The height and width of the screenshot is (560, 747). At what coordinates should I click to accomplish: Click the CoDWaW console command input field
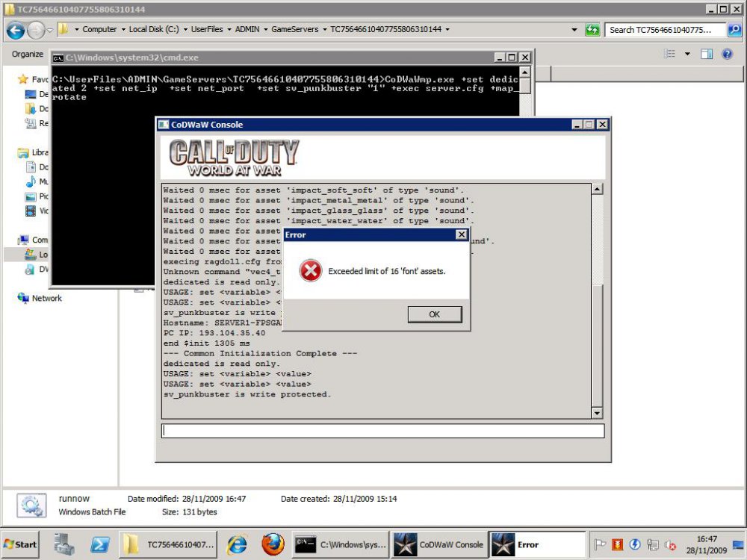click(x=382, y=431)
